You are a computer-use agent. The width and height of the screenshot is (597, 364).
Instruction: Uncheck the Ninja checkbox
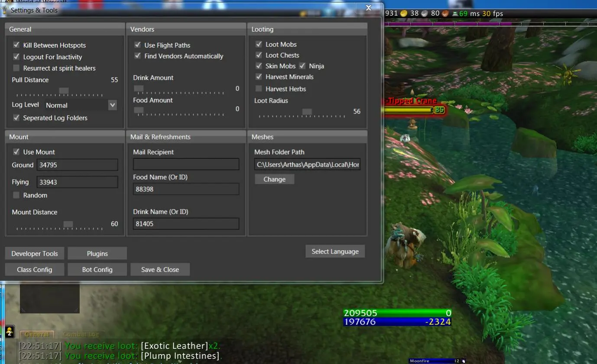(302, 66)
